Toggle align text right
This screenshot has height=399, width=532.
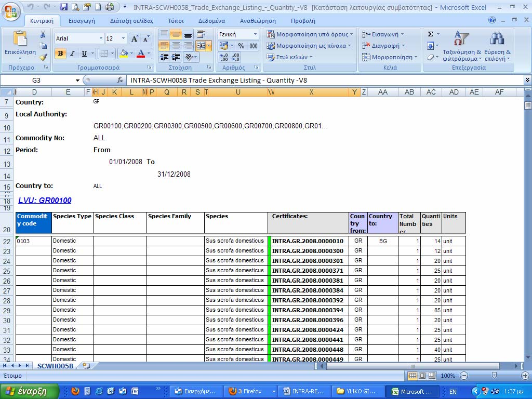tap(188, 46)
